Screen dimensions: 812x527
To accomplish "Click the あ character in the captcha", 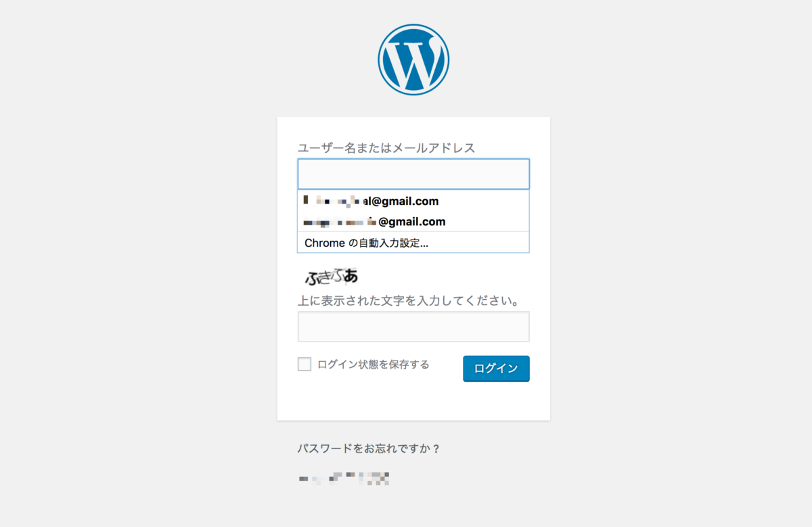I will [351, 275].
